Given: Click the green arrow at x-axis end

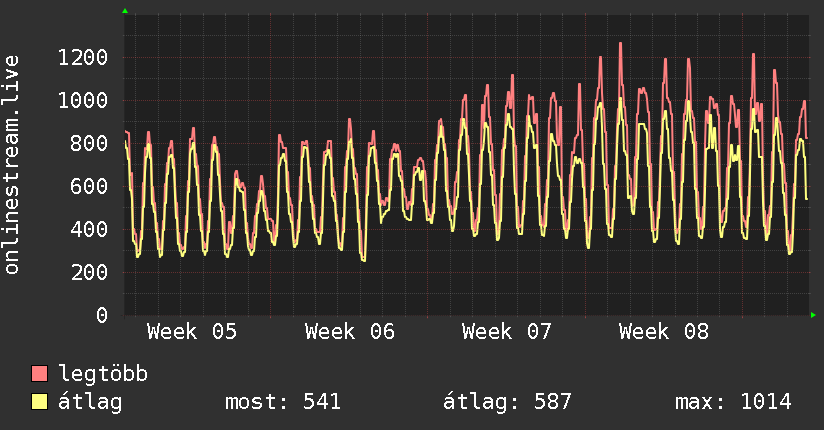Looking at the screenshot, I should coord(813,315).
